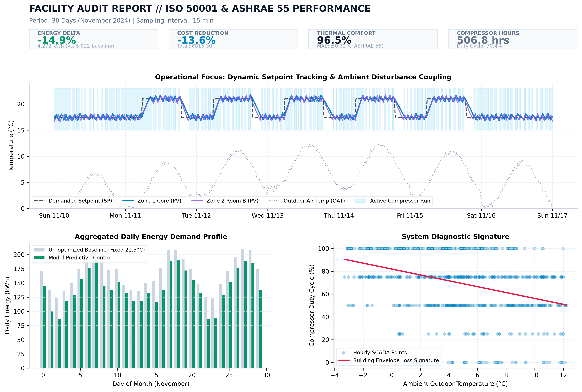Click the Facility Audit Report title
The width and height of the screenshot is (582, 392).
(x=200, y=9)
